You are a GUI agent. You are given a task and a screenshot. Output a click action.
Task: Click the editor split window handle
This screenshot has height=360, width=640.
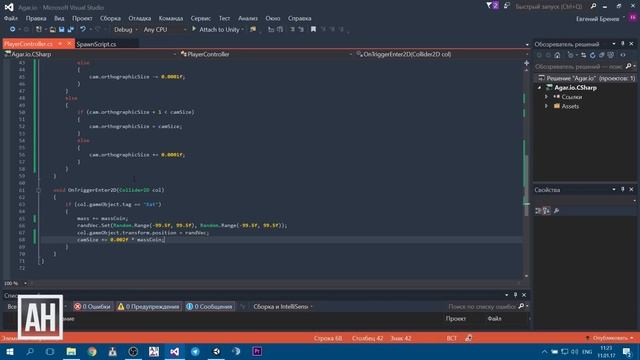[526, 63]
